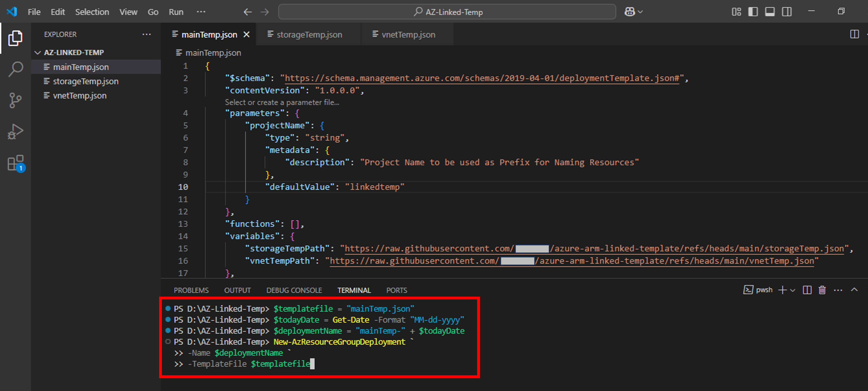Launch a new terminal with plus icon
Image resolution: width=868 pixels, height=391 pixels.
pyautogui.click(x=782, y=290)
